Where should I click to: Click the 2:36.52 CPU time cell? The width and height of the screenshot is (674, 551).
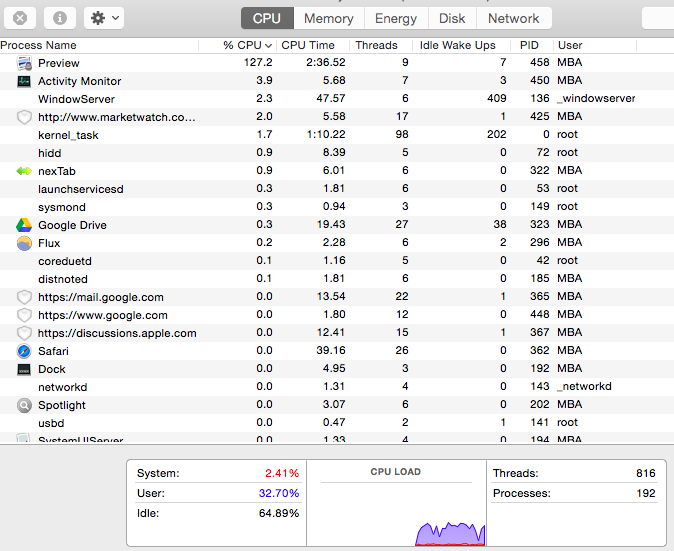tap(326, 62)
